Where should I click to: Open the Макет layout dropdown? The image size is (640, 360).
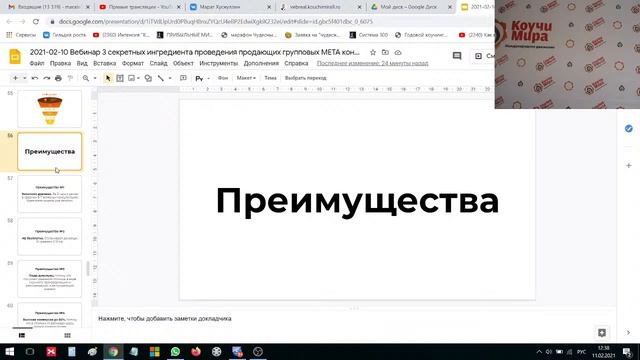pyautogui.click(x=246, y=78)
